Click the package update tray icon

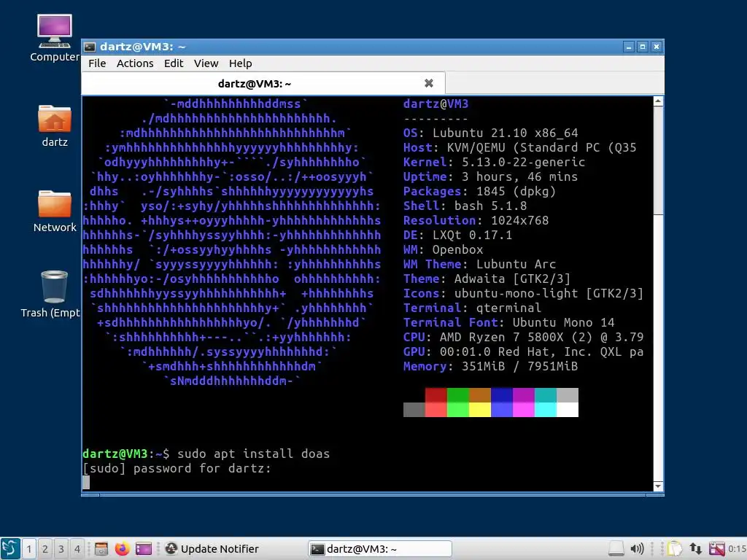point(716,549)
